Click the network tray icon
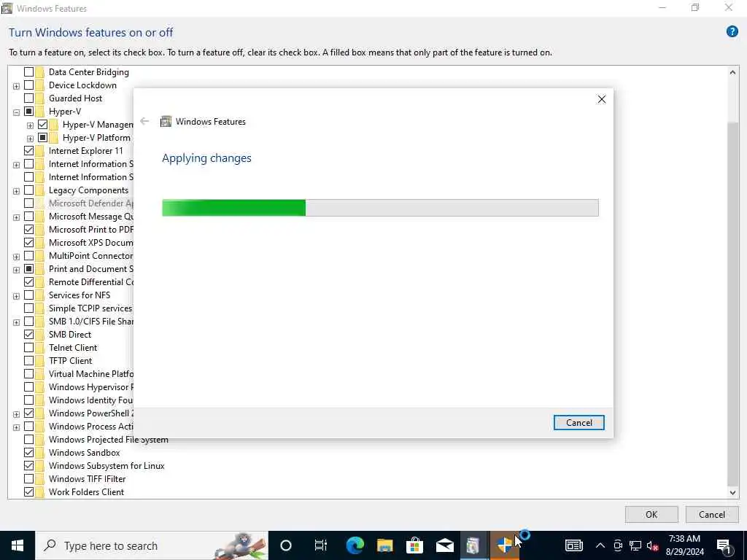This screenshot has width=747, height=560. coord(635,545)
